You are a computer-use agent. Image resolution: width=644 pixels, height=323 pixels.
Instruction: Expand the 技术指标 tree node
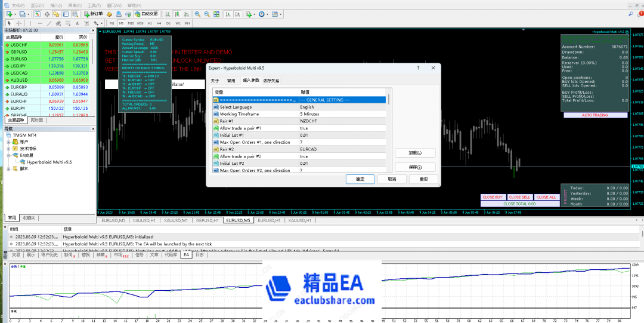click(x=8, y=149)
